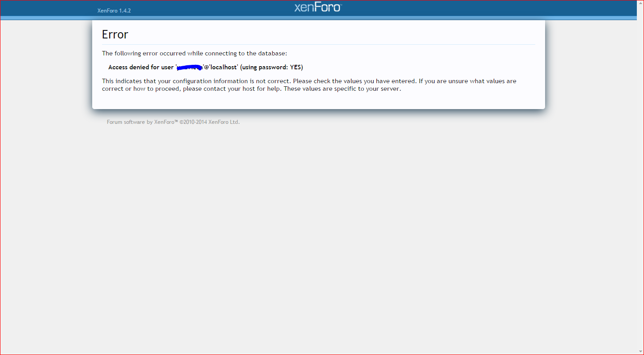Click the '(using password: YES)' text
The height and width of the screenshot is (355, 644).
[x=272, y=67]
